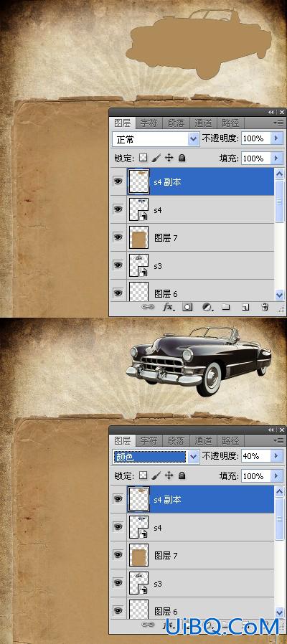This screenshot has width=287, height=644.
Task: Open panel options menu in lower Layers panel
Action: point(278,440)
